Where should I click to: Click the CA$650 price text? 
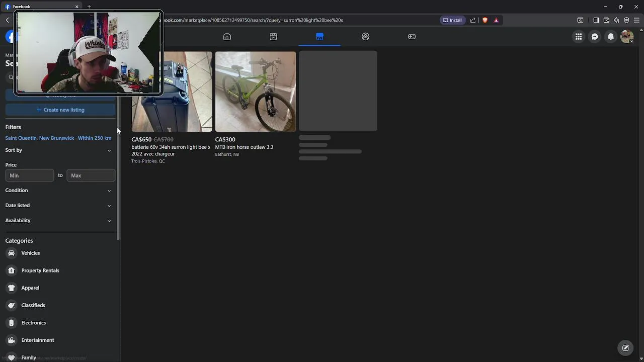pyautogui.click(x=141, y=139)
